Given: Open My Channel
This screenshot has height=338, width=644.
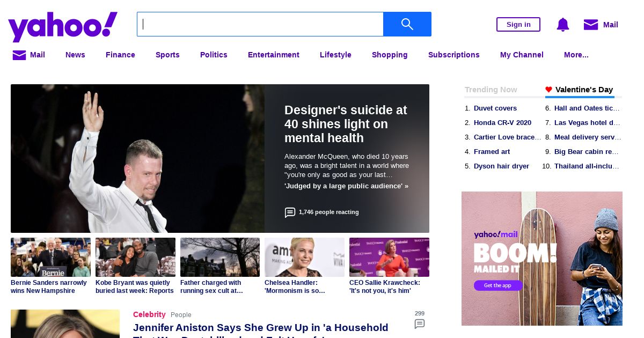Looking at the screenshot, I should (522, 55).
